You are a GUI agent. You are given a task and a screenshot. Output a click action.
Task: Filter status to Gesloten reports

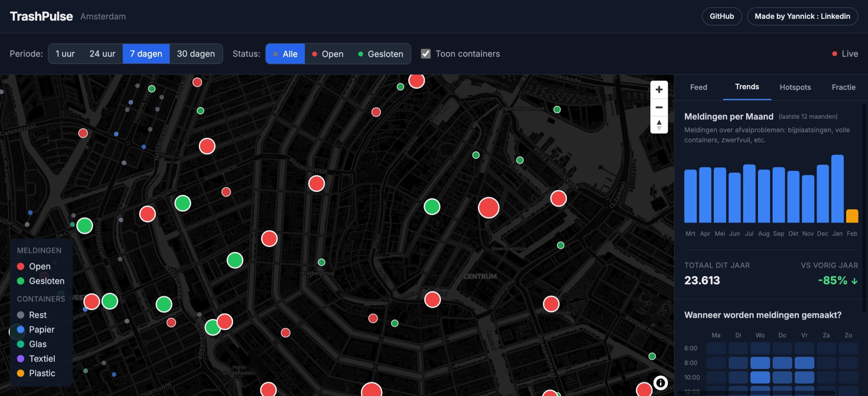pyautogui.click(x=380, y=54)
